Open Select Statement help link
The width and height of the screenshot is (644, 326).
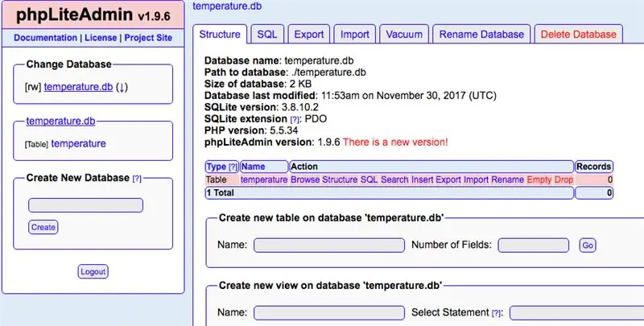pos(496,313)
